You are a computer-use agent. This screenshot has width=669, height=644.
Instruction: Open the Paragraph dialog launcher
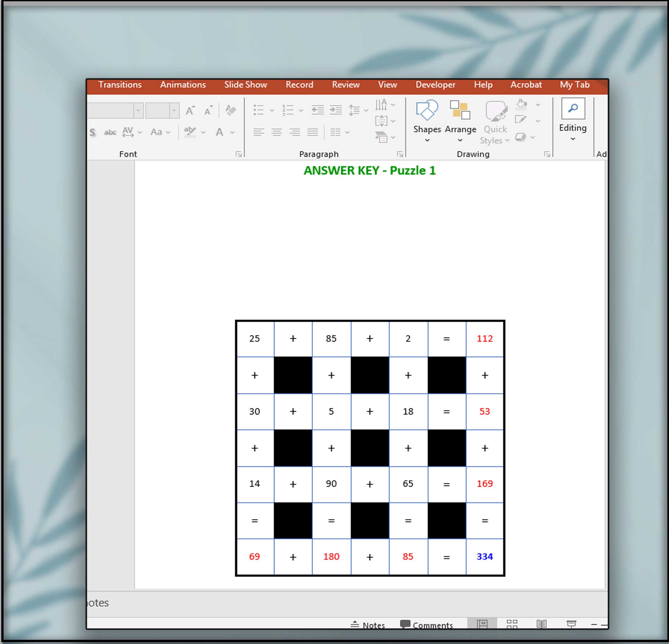400,154
